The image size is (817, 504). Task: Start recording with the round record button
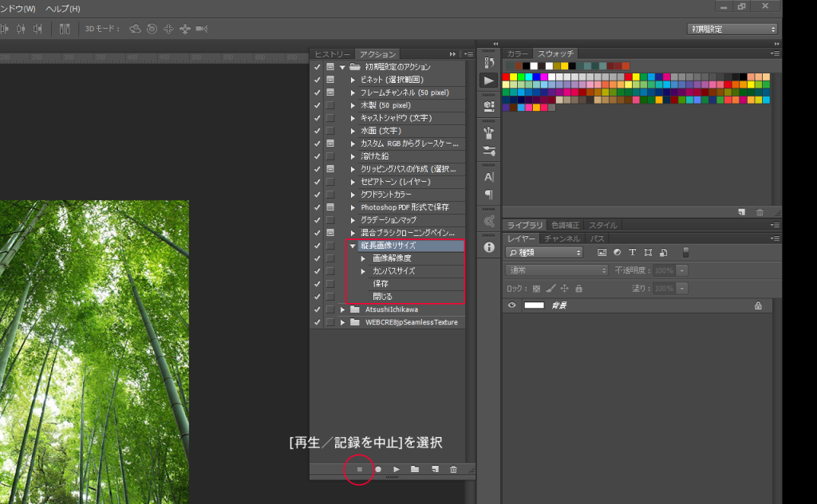coord(378,469)
